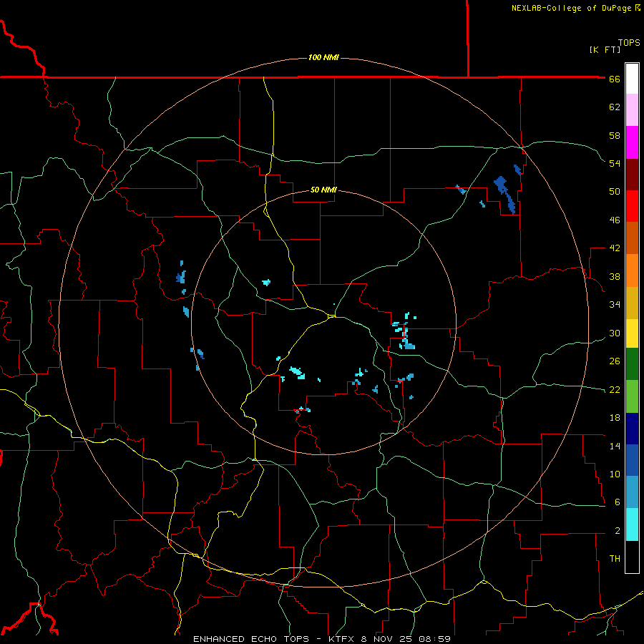Click the 8 NOV 25 date text
Image resolution: width=644 pixels, height=644 pixels.
(388, 639)
